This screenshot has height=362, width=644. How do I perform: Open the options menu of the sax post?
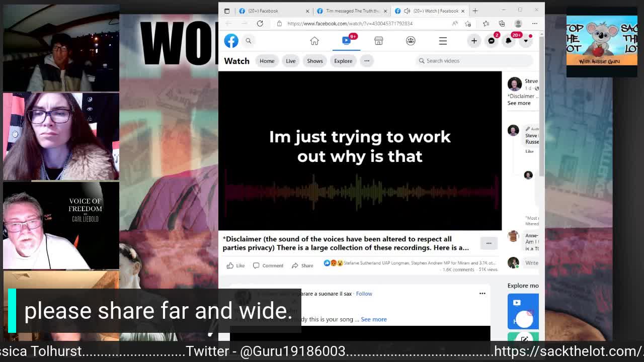click(x=482, y=294)
